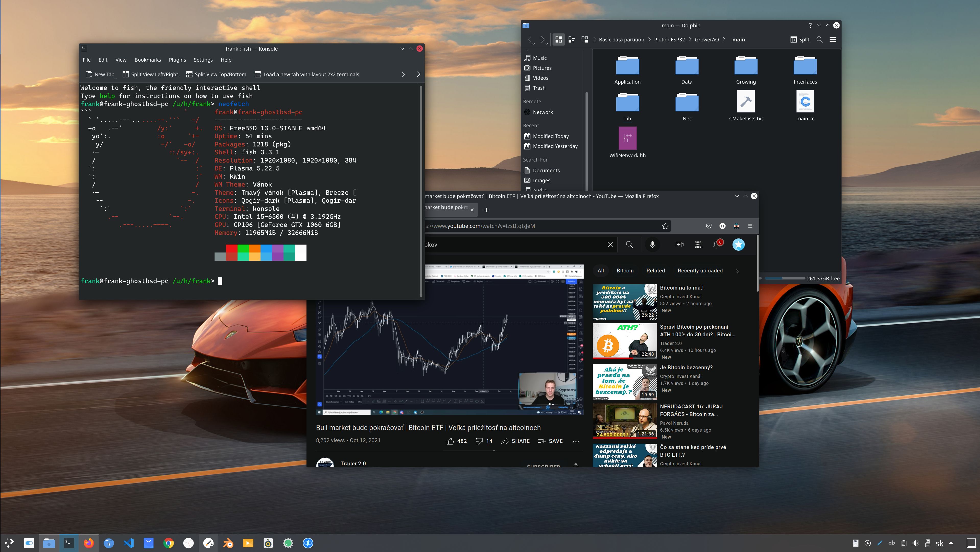Open Firefox application menu
The image size is (980, 552).
coord(750,226)
